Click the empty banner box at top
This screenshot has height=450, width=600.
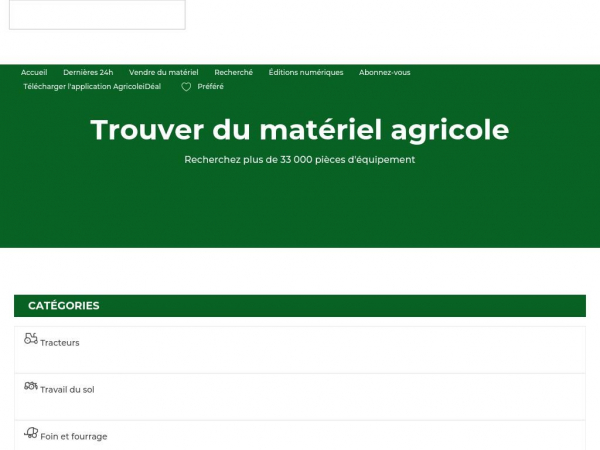pyautogui.click(x=97, y=15)
